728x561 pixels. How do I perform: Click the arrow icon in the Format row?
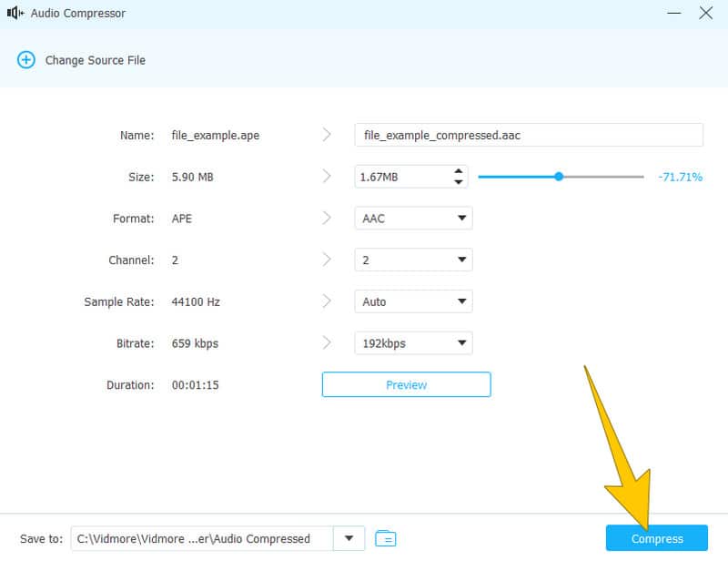point(327,219)
